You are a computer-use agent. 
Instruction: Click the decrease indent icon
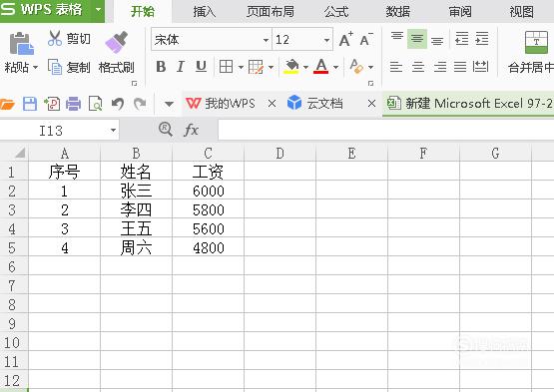(462, 39)
